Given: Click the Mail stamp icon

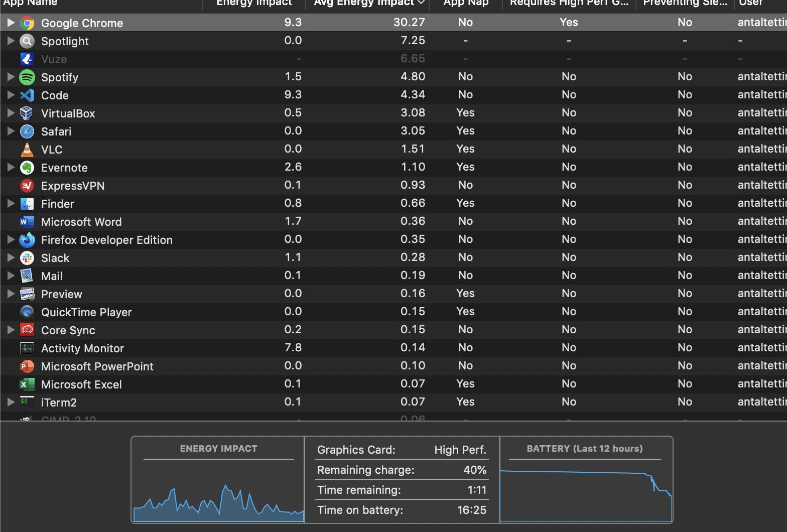Looking at the screenshot, I should [x=27, y=276].
